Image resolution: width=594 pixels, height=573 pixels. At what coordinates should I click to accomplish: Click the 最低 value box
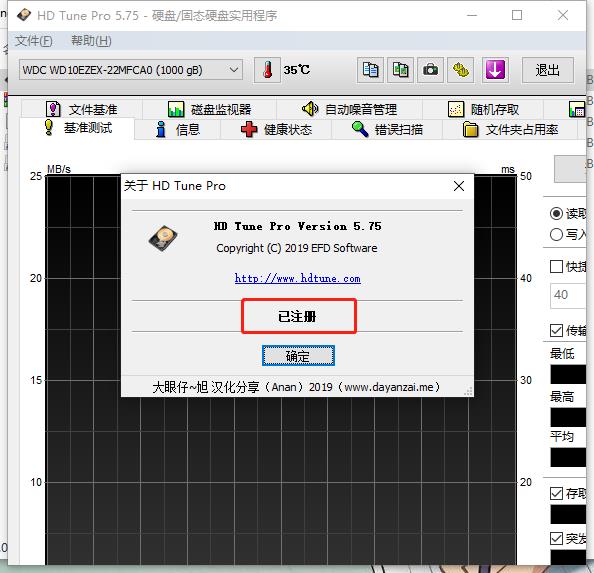(568, 374)
